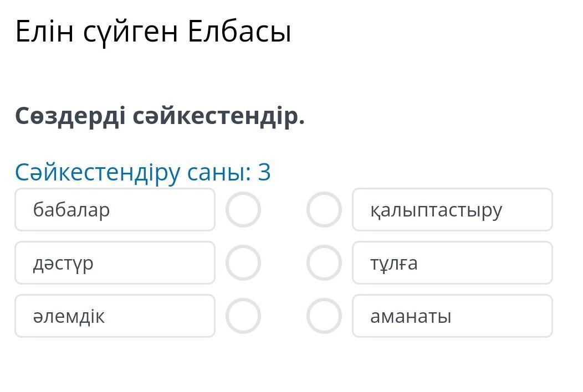Click the word Елбасы in the title
The height and width of the screenshot is (392, 583).
[x=239, y=32]
